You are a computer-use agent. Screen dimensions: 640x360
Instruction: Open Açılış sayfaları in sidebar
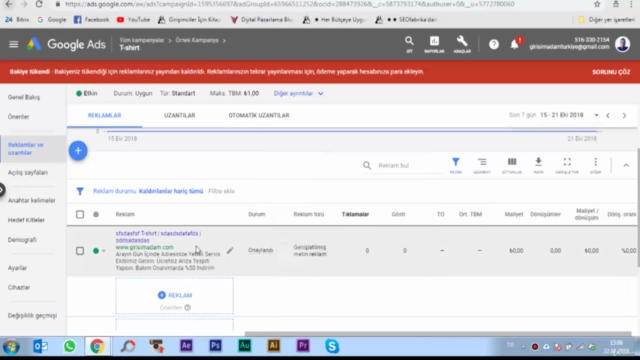28,173
